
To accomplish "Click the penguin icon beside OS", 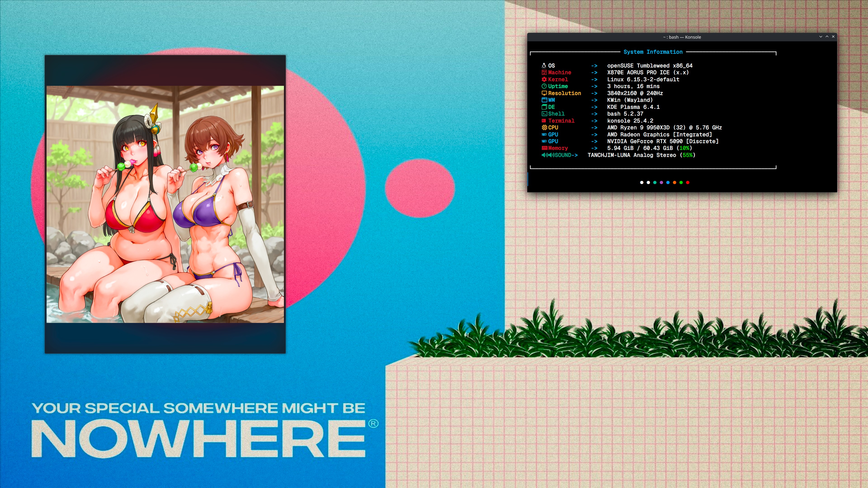I will (543, 66).
